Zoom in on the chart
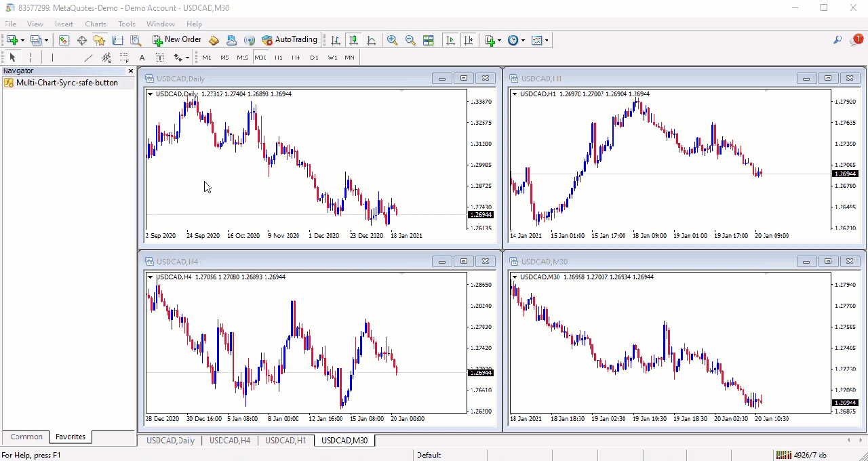 coord(392,41)
